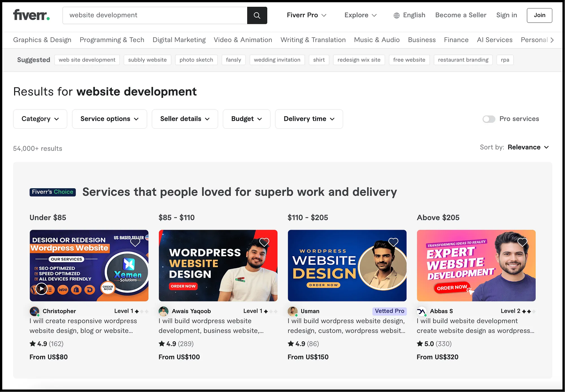Open Awais Yaqoob's Wordpress Website Design thumbnail
Viewport: 565px width, 392px height.
pos(218,266)
